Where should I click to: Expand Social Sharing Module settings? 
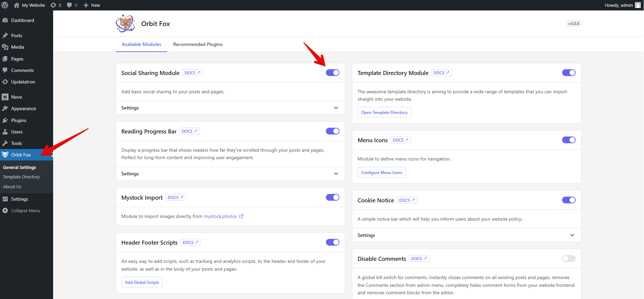[336, 108]
